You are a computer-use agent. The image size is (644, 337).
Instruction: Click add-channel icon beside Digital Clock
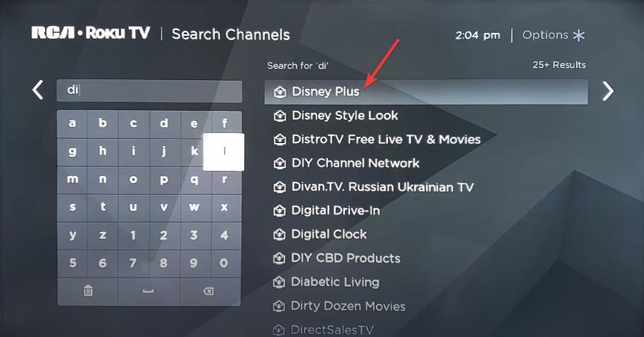pos(279,235)
